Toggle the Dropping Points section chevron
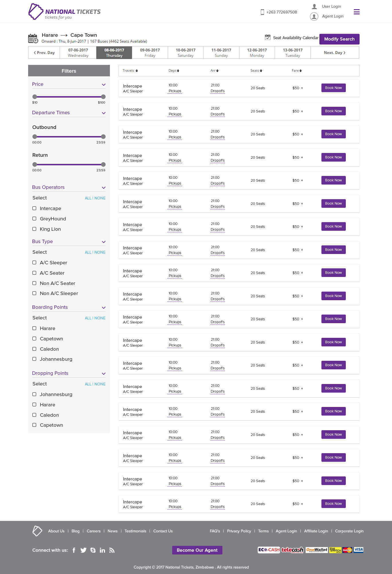Image resolution: width=392 pixels, height=574 pixels. tap(104, 373)
